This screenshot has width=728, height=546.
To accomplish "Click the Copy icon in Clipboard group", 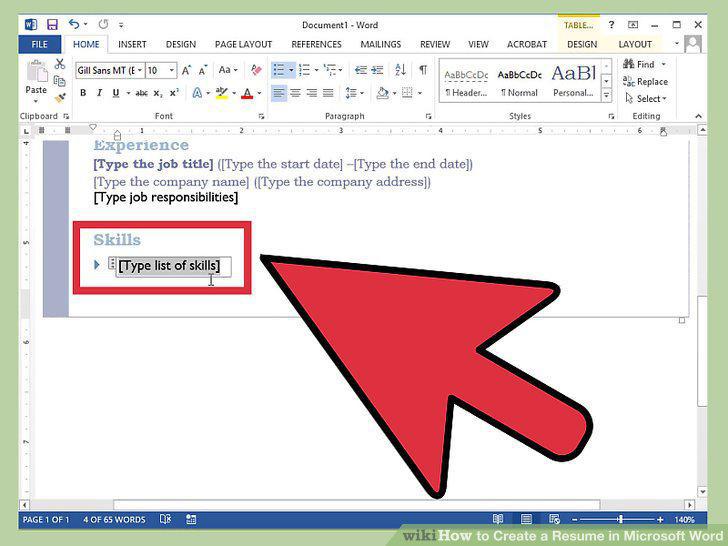I will point(59,81).
